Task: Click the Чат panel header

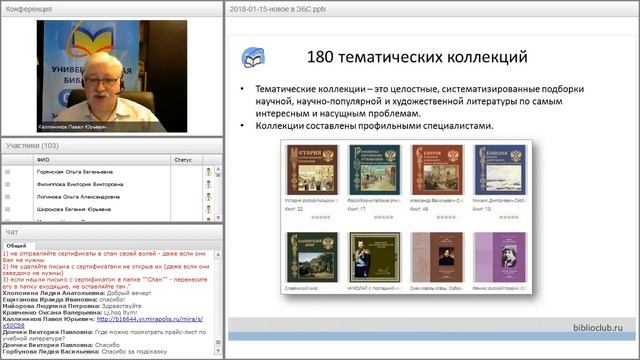Action: [x=112, y=232]
